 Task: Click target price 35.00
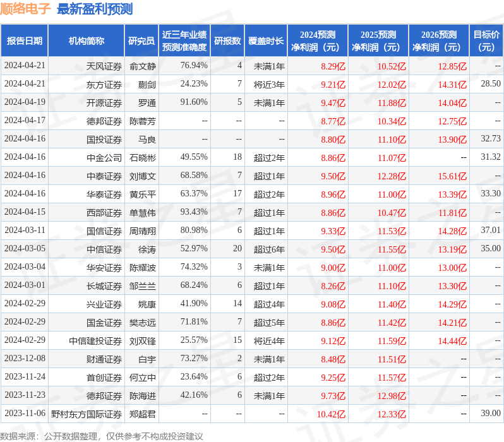pos(491,249)
